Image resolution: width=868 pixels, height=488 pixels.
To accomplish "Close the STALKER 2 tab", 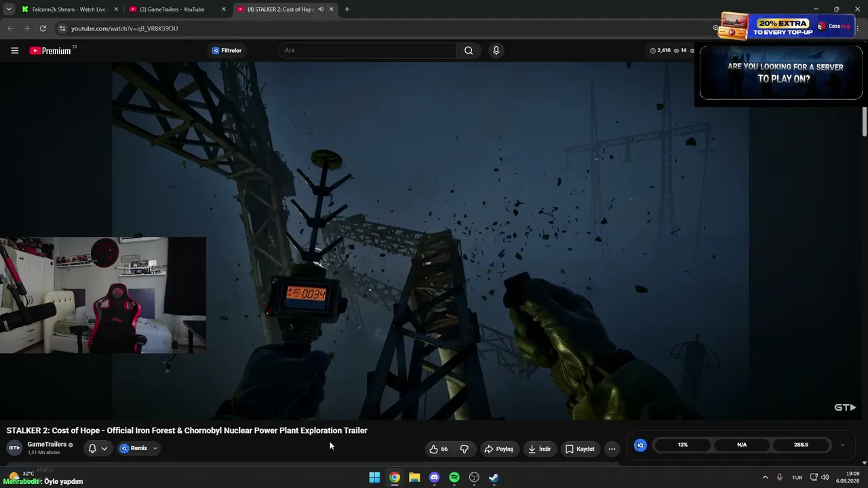I will [331, 9].
